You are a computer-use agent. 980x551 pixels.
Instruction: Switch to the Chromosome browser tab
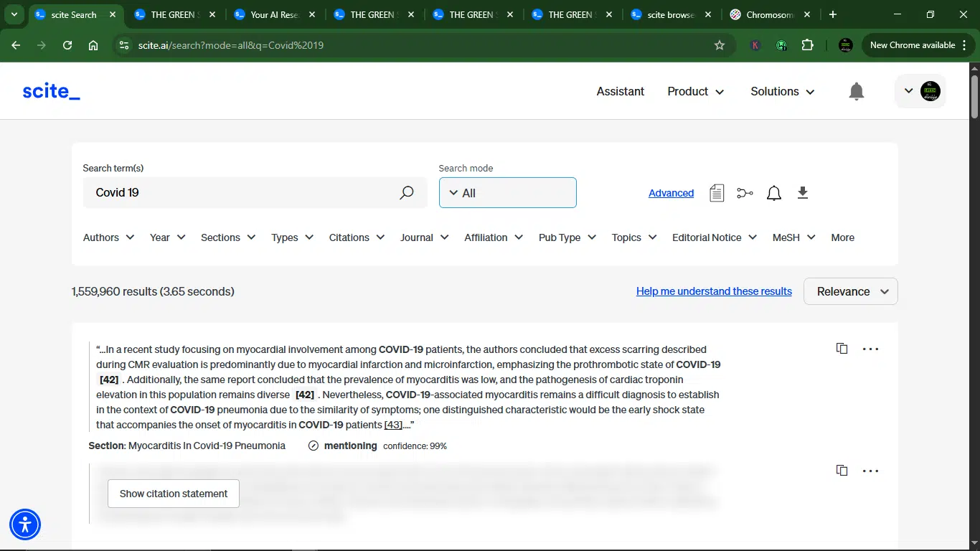pos(770,14)
